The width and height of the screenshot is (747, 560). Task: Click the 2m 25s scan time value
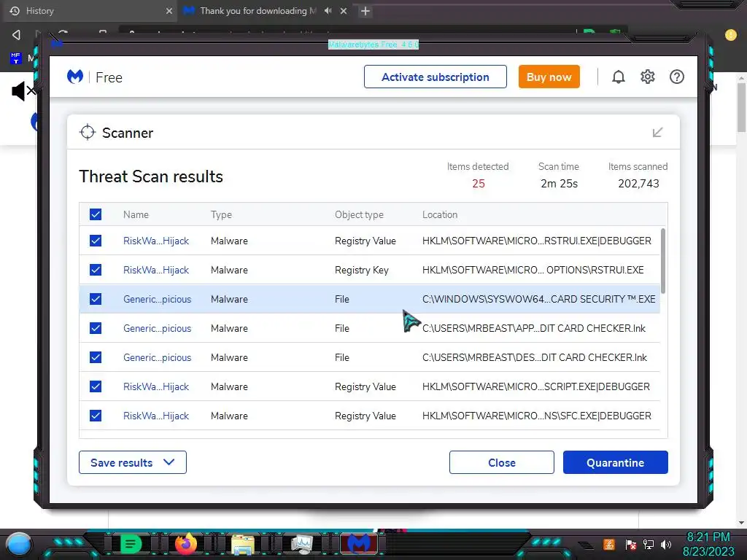(x=559, y=183)
